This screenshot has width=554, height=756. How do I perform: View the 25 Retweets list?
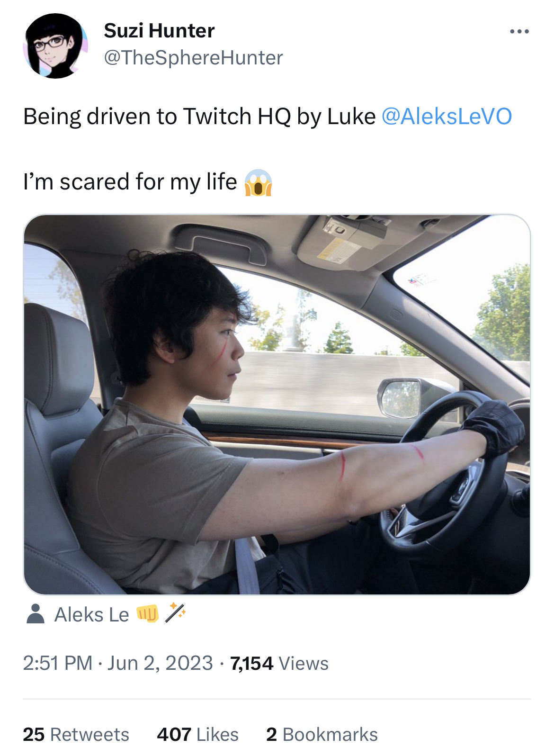click(76, 734)
